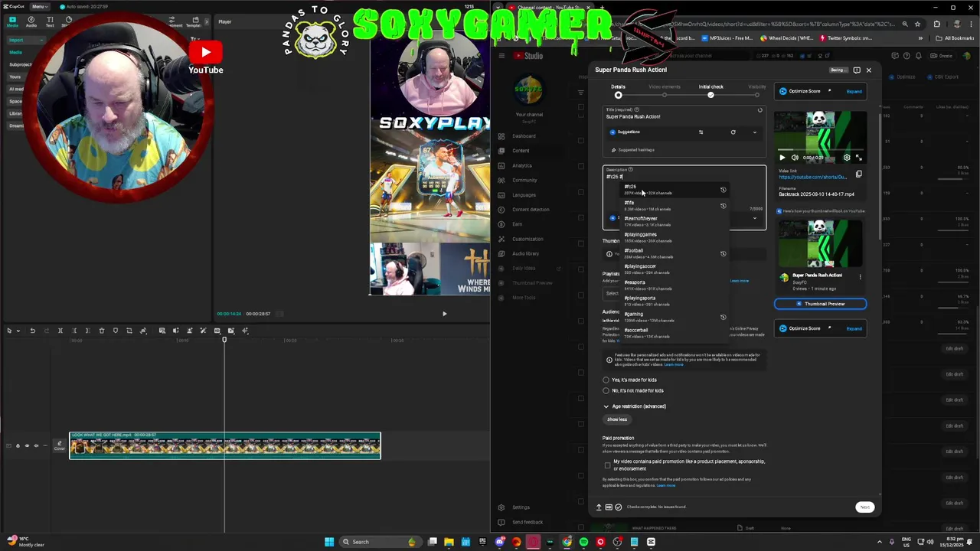980x551 pixels.
Task: Open the Media tab in CapCut
Action: (x=12, y=21)
